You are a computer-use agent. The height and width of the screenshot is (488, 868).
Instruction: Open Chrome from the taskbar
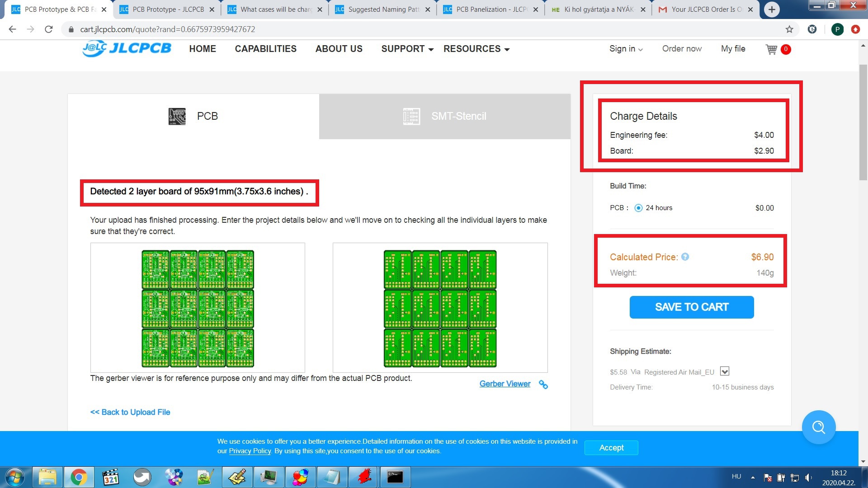click(x=79, y=477)
